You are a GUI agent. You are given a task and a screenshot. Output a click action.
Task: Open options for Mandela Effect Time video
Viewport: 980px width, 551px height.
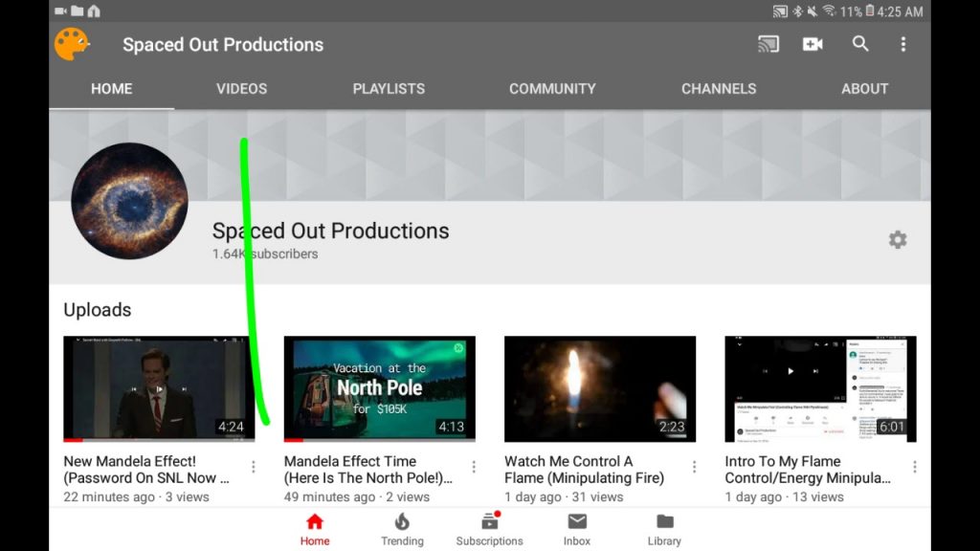(474, 467)
